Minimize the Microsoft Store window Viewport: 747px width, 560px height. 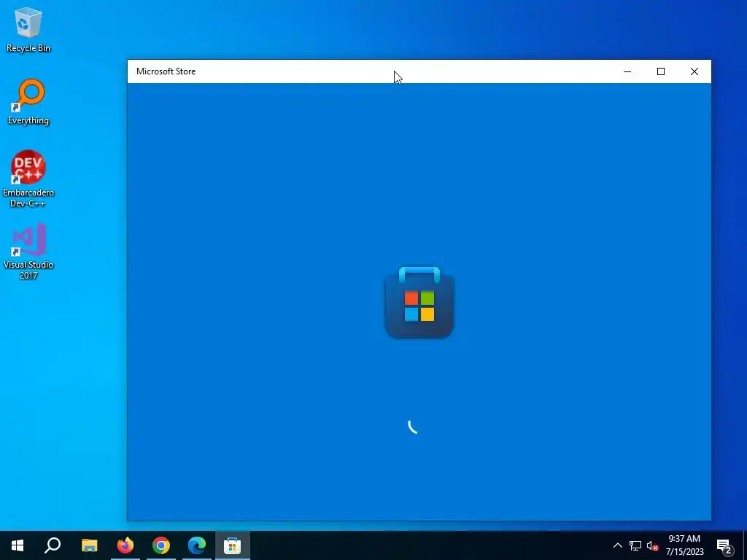click(627, 71)
